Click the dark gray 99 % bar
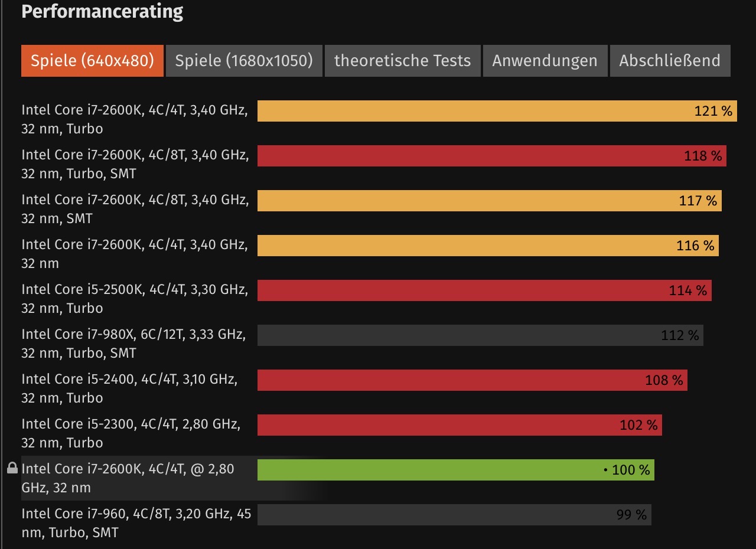The image size is (756, 549). point(454,515)
